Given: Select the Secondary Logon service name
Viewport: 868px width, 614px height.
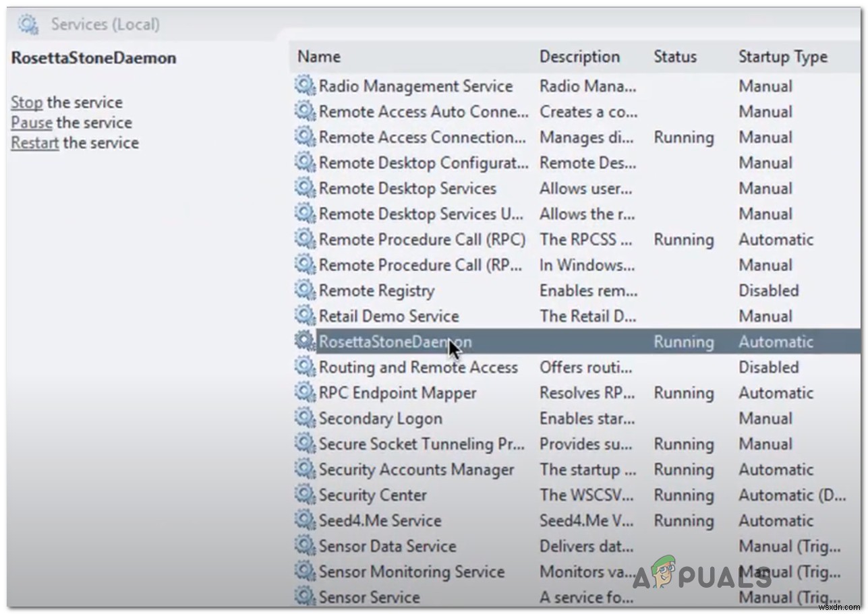Looking at the screenshot, I should [380, 419].
